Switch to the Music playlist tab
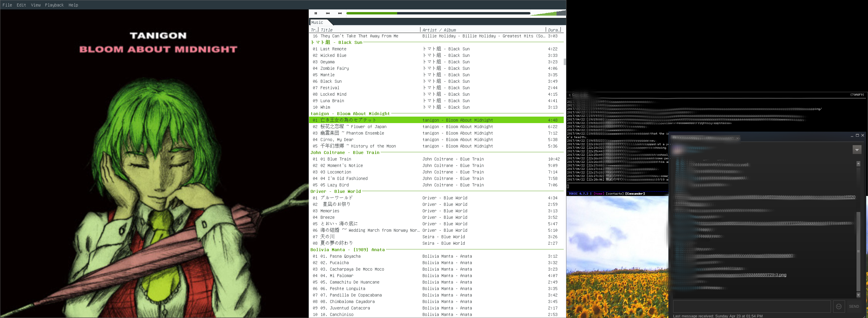Viewport: 868px width, 318px height. (x=318, y=23)
